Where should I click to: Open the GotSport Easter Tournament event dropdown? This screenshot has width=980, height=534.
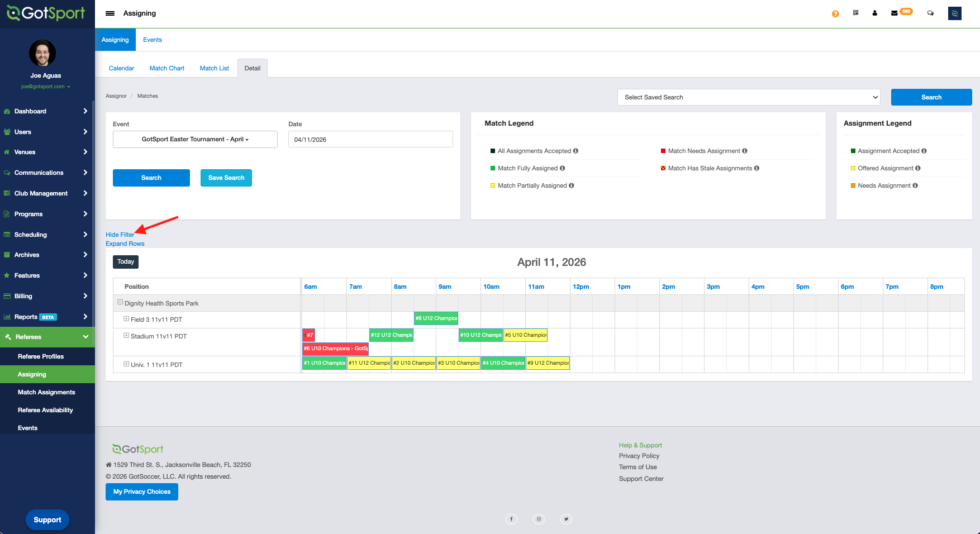pyautogui.click(x=195, y=140)
